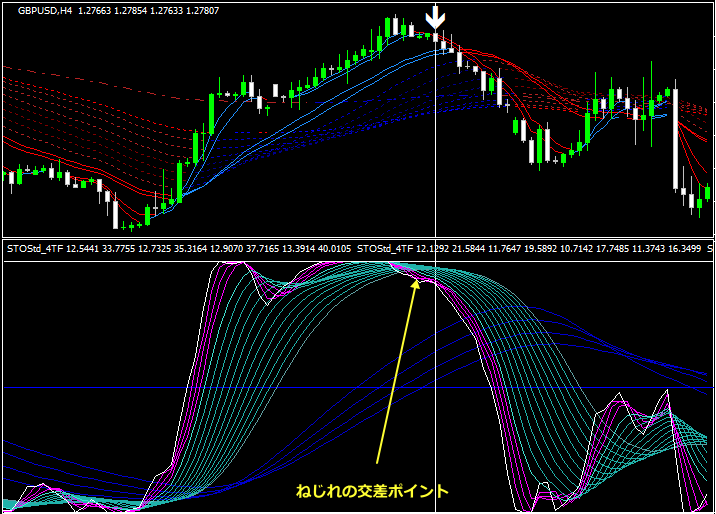Click the indicator value 16.3499
The image size is (716, 514).
pyautogui.click(x=684, y=247)
